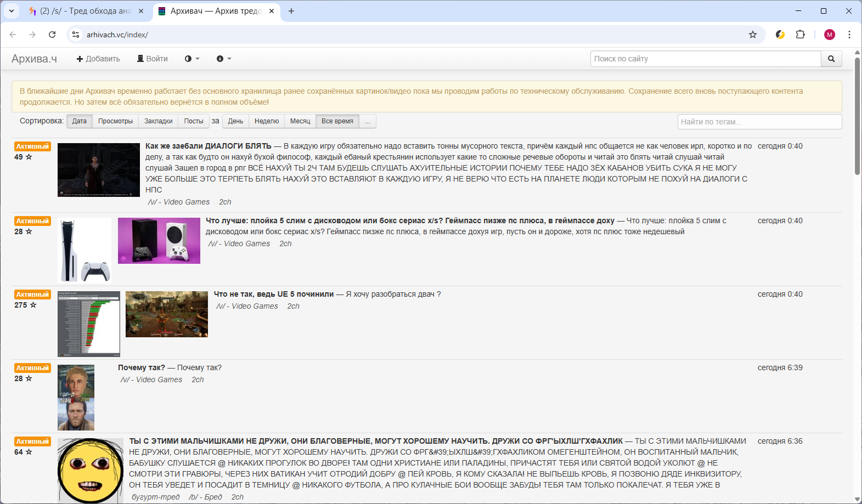
Task: Reload the arhivach.vc page
Action: (x=52, y=35)
